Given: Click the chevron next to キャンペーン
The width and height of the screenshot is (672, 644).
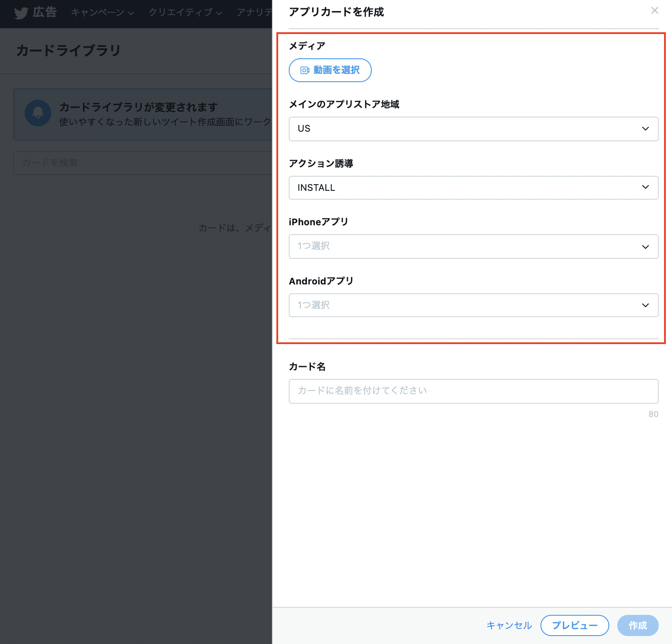Looking at the screenshot, I should (x=131, y=13).
